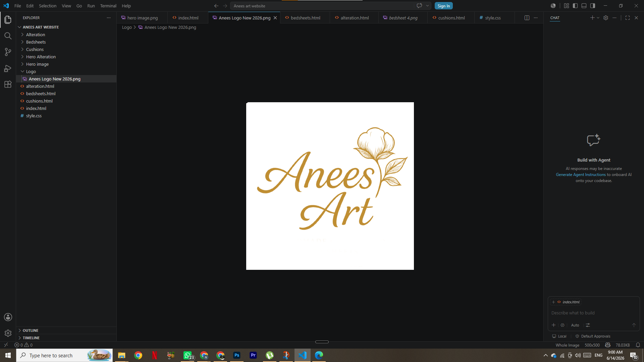The width and height of the screenshot is (644, 362).
Task: Close the Anees Logo New 2026.png tab
Action: 275,18
